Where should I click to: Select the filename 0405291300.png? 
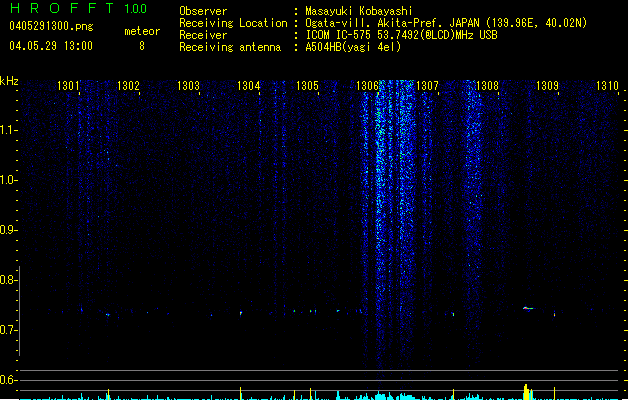click(51, 26)
